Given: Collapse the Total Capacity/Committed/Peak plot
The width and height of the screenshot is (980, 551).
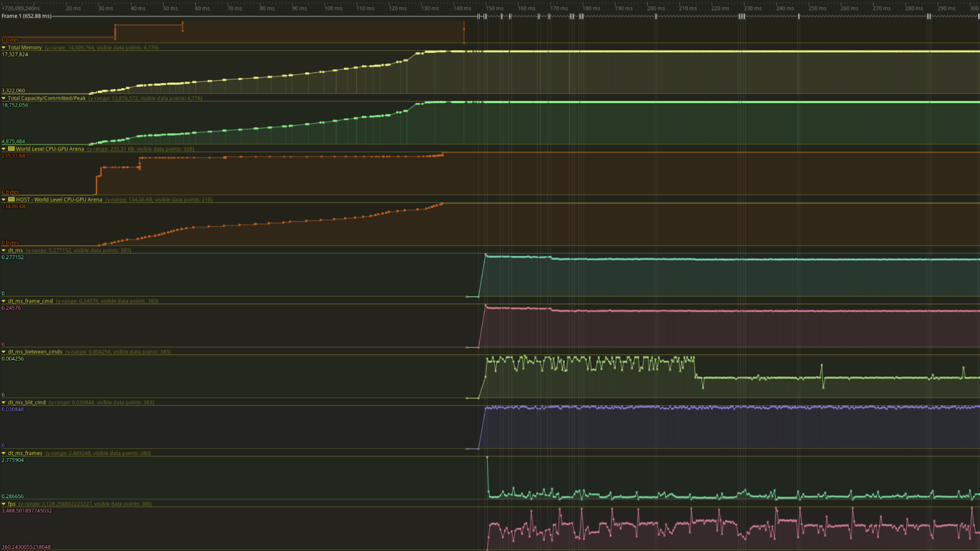Looking at the screenshot, I should coord(4,98).
